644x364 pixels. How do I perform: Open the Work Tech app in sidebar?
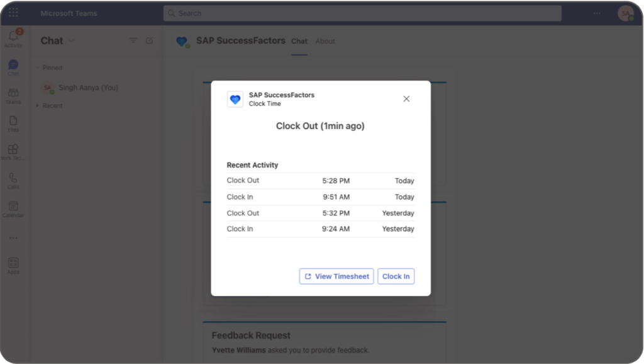13,152
